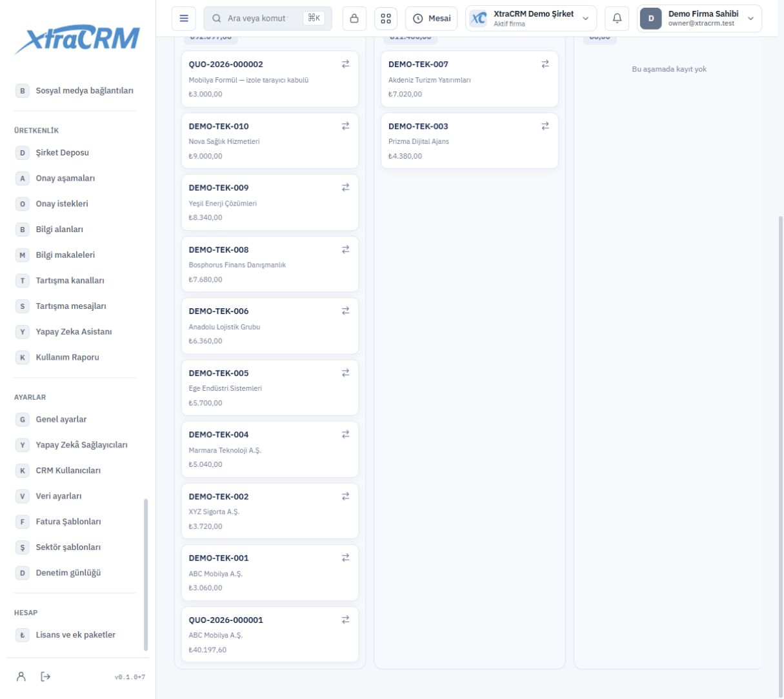This screenshot has height=699, width=784.
Task: Click transfer arrows icon on DEMO-TEK-010
Action: [x=345, y=126]
